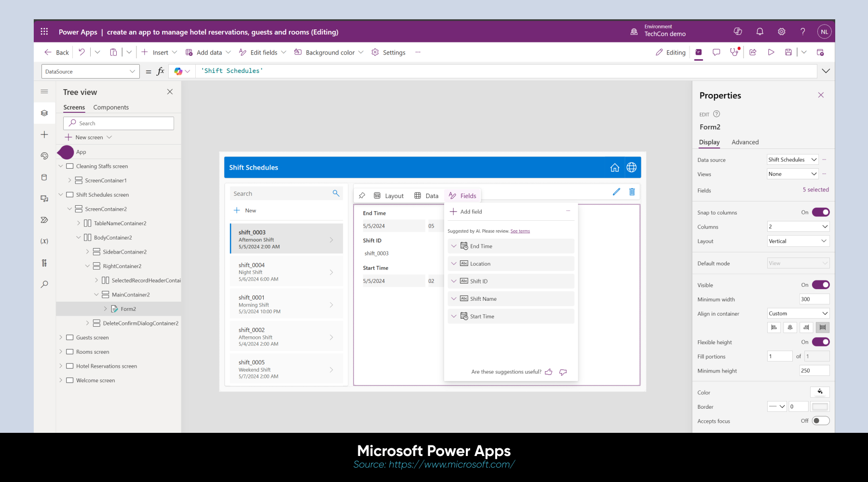Expand the Guests screen tree node
The width and height of the screenshot is (868, 482).
tap(61, 337)
